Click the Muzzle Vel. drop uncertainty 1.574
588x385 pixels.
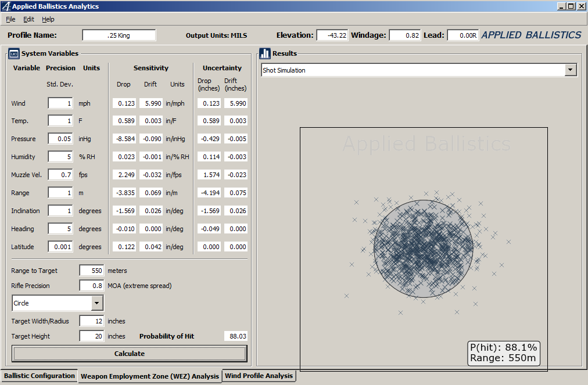point(209,175)
